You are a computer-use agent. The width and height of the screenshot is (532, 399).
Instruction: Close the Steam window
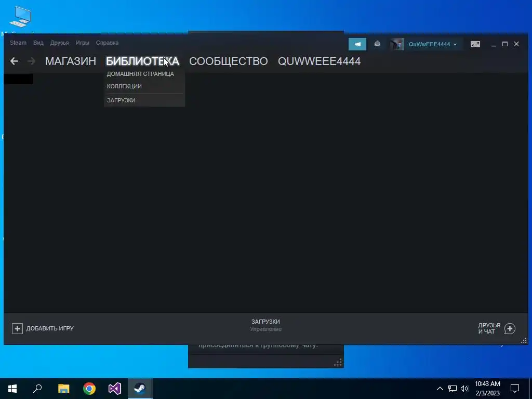tap(516, 44)
